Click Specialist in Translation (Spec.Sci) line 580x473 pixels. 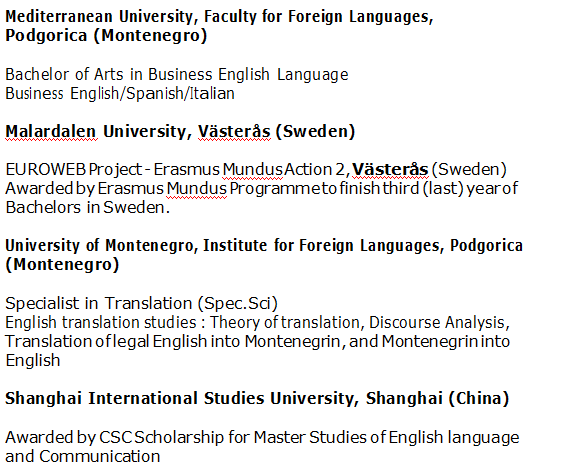click(141, 304)
